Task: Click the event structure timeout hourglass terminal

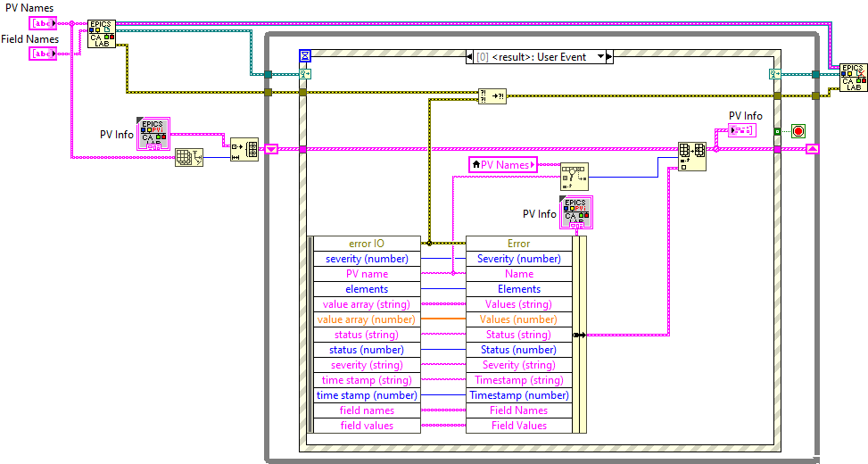Action: pyautogui.click(x=305, y=55)
